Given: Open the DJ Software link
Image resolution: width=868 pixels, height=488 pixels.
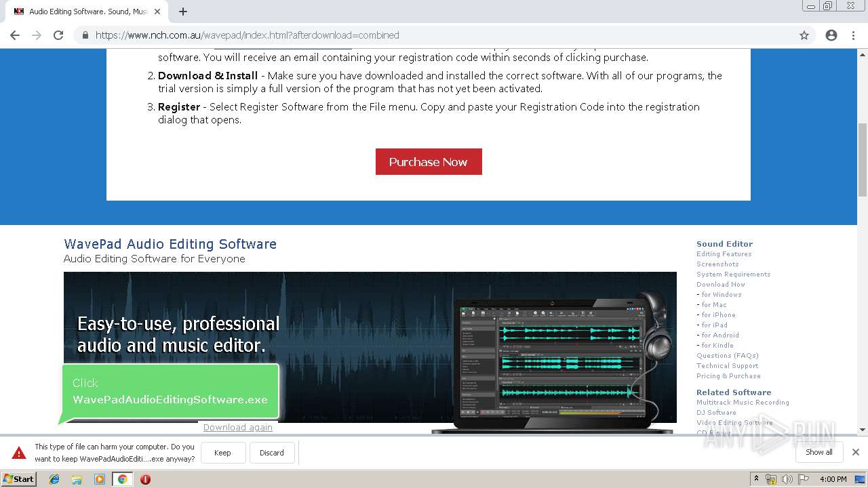Looking at the screenshot, I should tap(716, 413).
